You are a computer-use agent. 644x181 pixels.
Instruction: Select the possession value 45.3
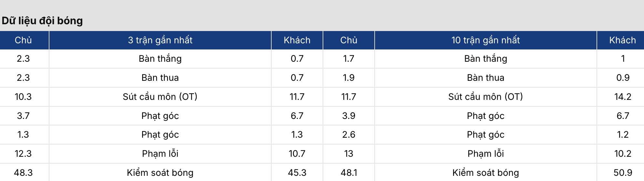(297, 173)
